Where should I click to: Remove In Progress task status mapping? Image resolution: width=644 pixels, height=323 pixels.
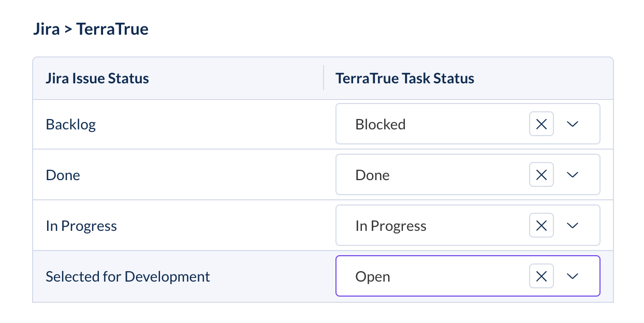pyautogui.click(x=541, y=226)
